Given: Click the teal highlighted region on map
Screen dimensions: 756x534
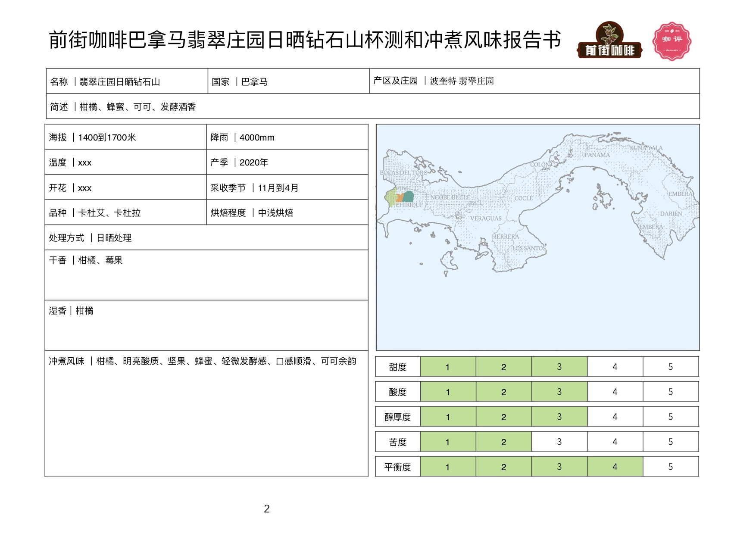Looking at the screenshot, I should coord(408,197).
